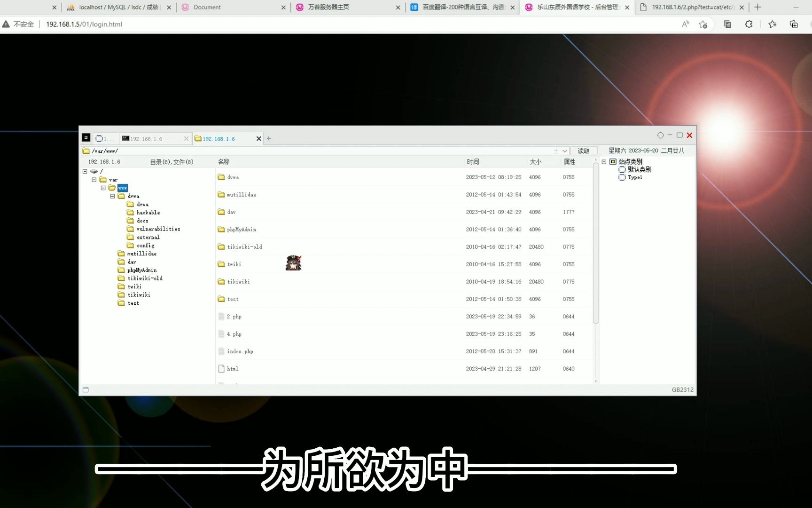Close the 乐山东辰外国语学校 browser tab
Screen dimensions: 812x508
tap(627, 8)
